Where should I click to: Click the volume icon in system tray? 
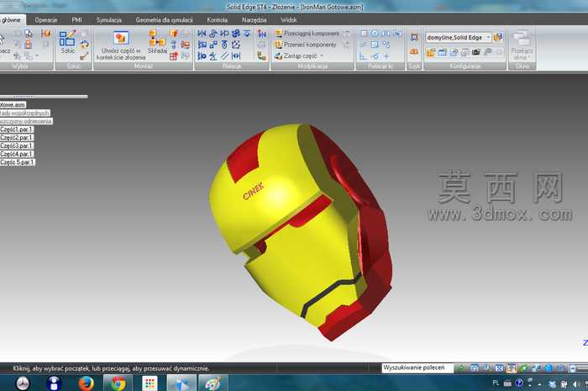[x=576, y=383]
